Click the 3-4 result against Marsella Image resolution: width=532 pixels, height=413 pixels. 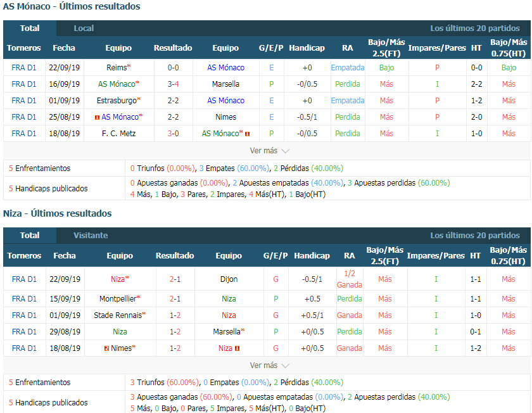(x=173, y=84)
